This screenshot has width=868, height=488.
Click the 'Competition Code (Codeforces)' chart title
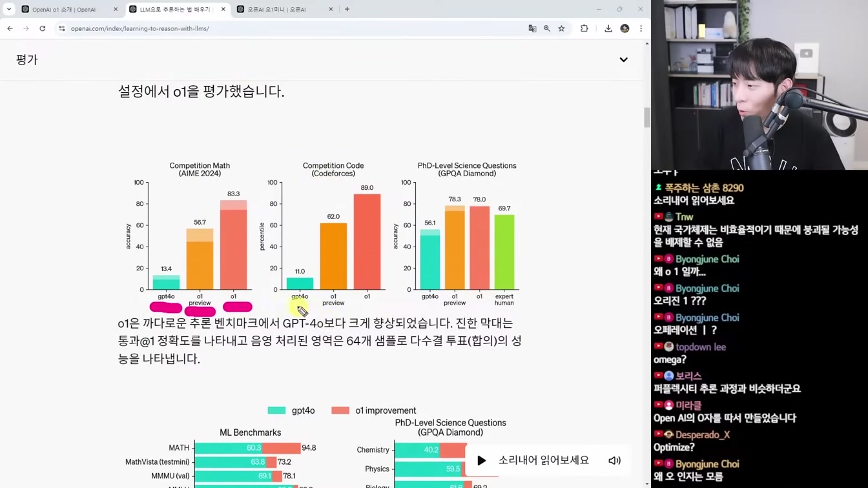point(333,169)
